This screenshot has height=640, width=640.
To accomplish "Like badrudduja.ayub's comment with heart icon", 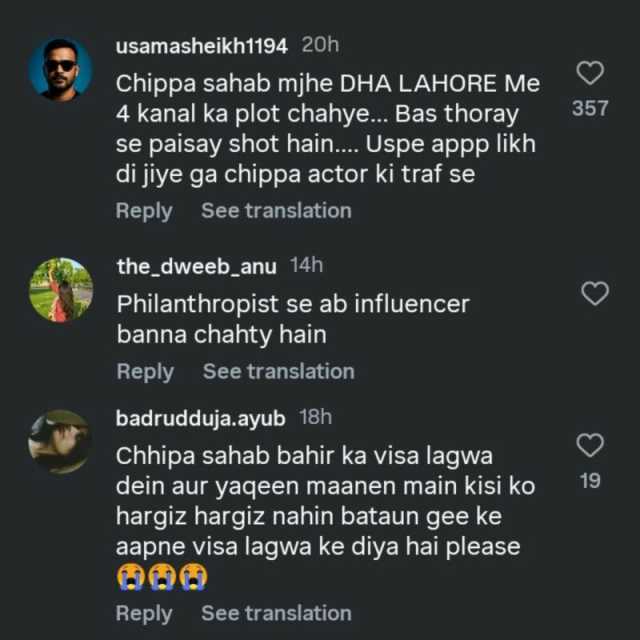I will point(590,445).
